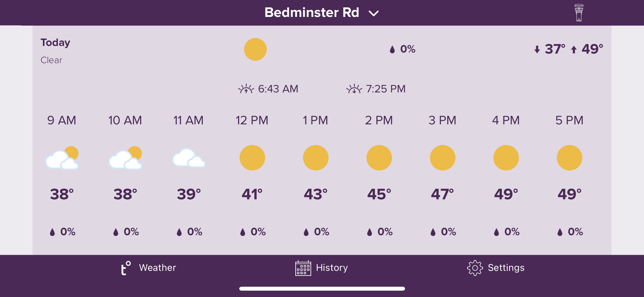Tap the 11 AM cloudy icon

(189, 158)
